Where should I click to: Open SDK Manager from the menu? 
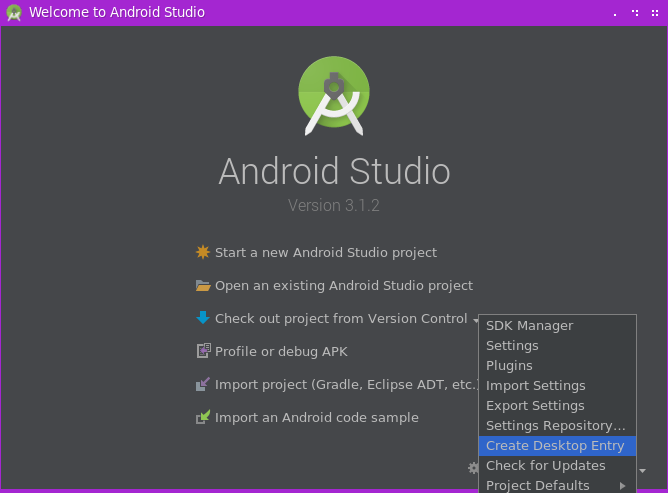coord(557,326)
